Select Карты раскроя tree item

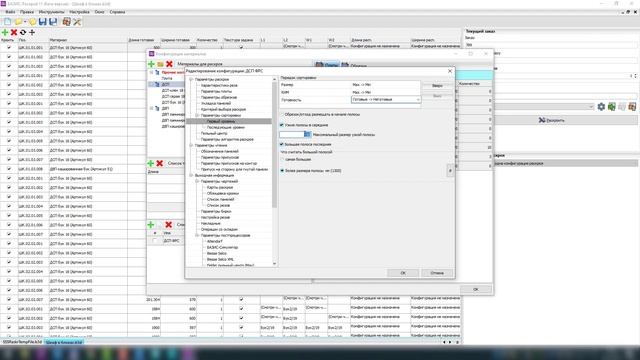220,187
